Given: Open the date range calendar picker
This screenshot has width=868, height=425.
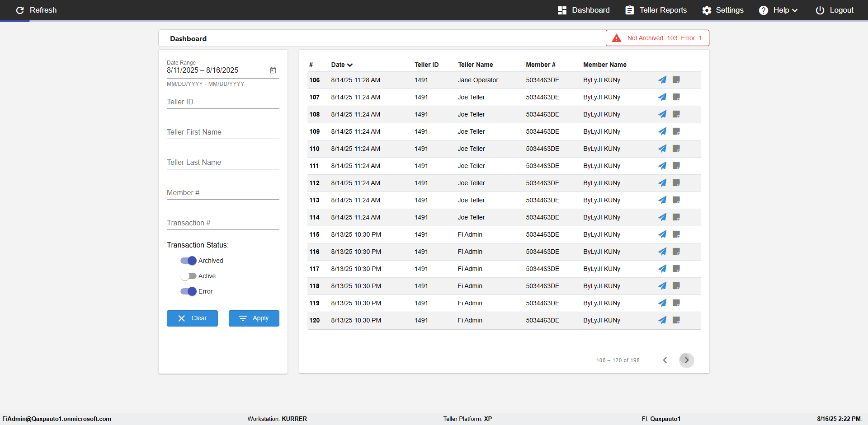Looking at the screenshot, I should [273, 70].
